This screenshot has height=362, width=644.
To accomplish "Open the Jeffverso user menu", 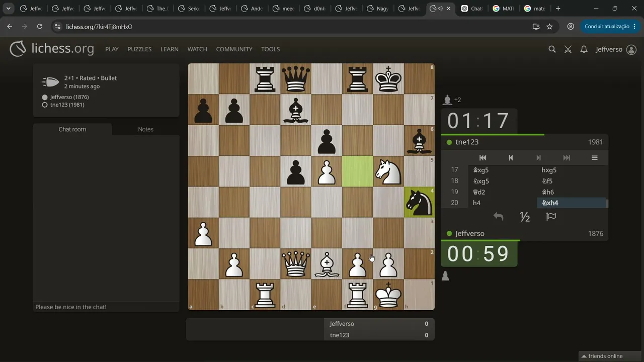I will coord(616,49).
